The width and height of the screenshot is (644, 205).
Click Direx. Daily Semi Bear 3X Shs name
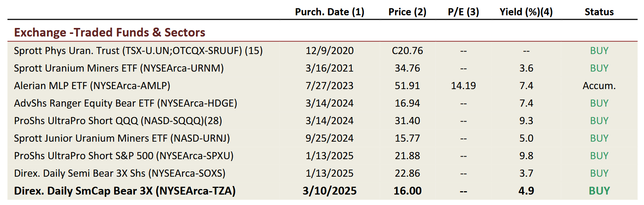(119, 173)
